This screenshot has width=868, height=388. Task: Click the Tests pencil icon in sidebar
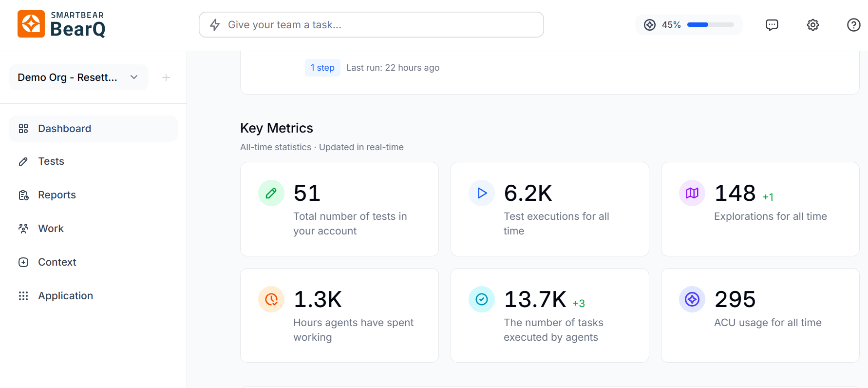point(23,161)
